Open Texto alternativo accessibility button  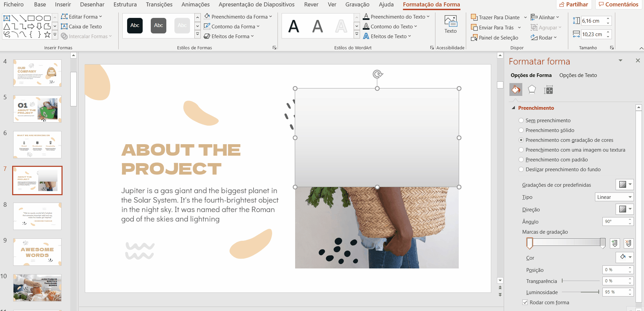coord(450,25)
